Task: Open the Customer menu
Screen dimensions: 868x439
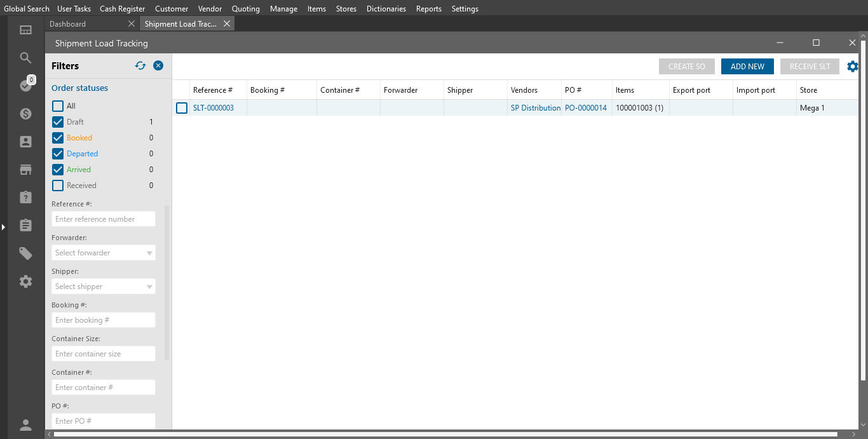Action: tap(172, 9)
